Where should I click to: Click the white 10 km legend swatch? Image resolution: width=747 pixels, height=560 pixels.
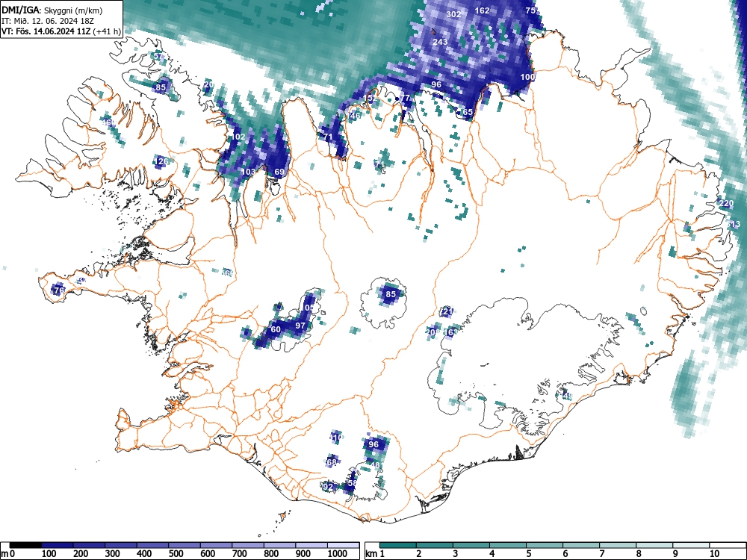pos(728,545)
